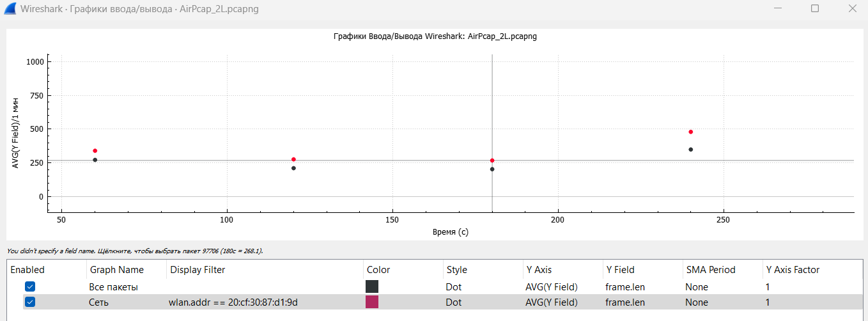
Task: Click the Y Field 'frame.len' in Сеть row
Action: (x=625, y=302)
